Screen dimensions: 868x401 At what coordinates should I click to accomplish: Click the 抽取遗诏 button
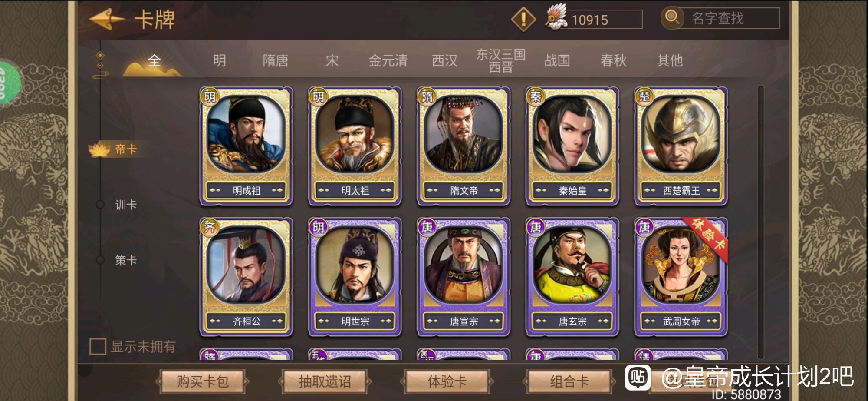point(325,381)
